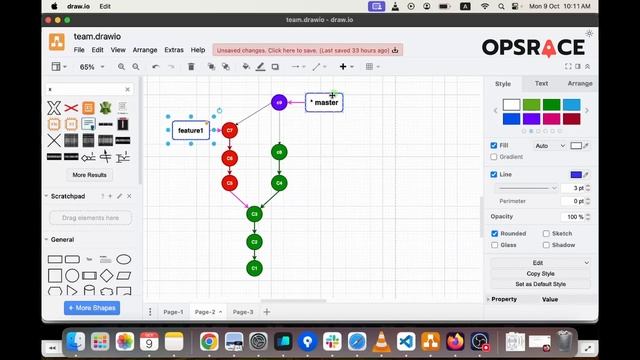Click the draw.io orange logo icon

click(x=57, y=42)
